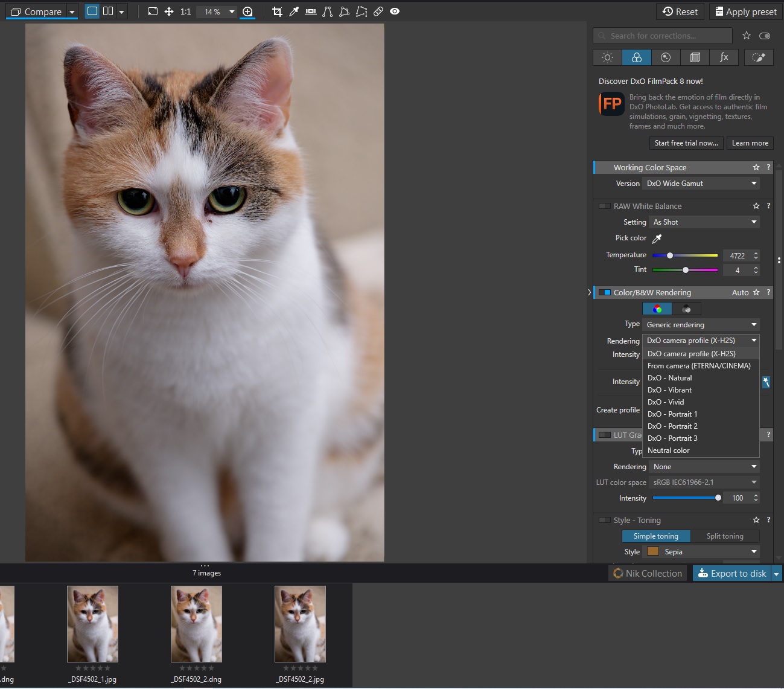Choose DxO - Vivid rendering option
The height and width of the screenshot is (689, 784).
pyautogui.click(x=666, y=402)
